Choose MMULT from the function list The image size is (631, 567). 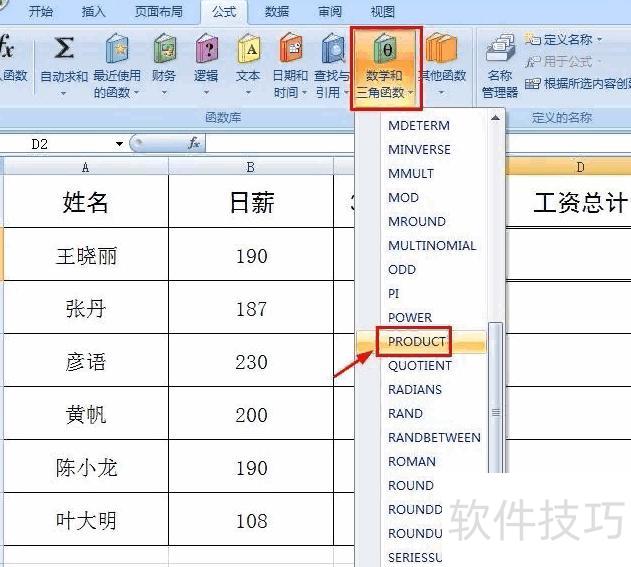click(411, 173)
